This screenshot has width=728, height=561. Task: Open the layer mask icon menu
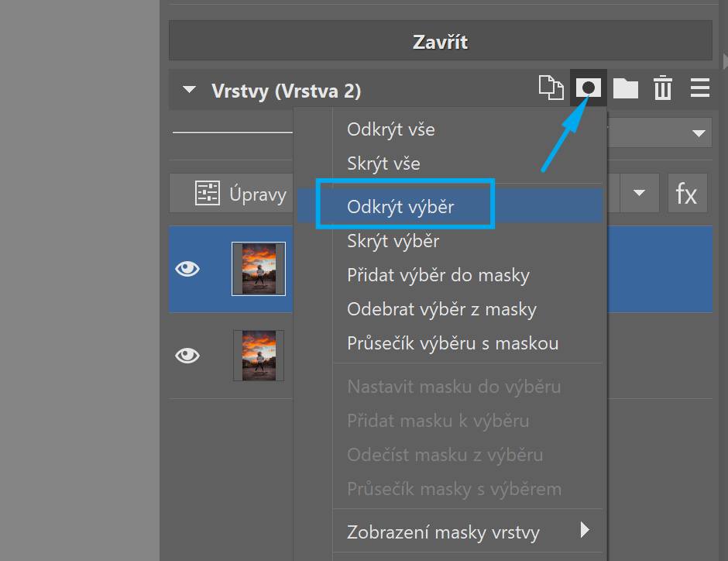(x=589, y=88)
